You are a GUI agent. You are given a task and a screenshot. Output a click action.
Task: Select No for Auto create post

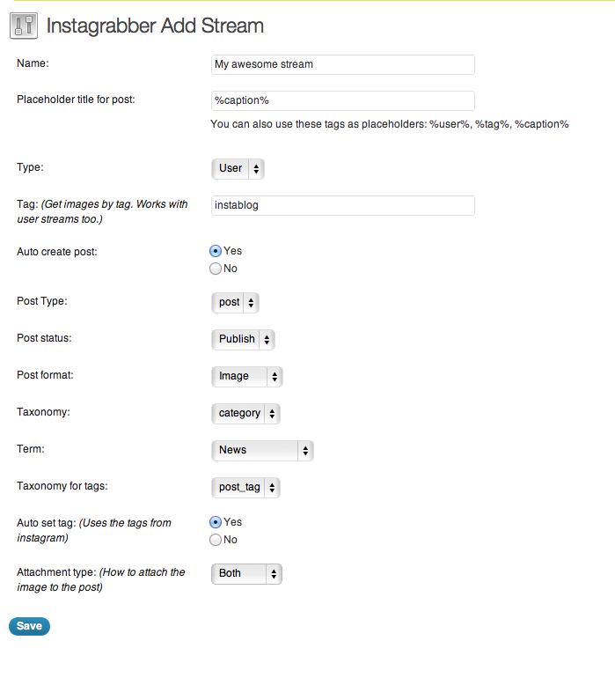tap(216, 269)
